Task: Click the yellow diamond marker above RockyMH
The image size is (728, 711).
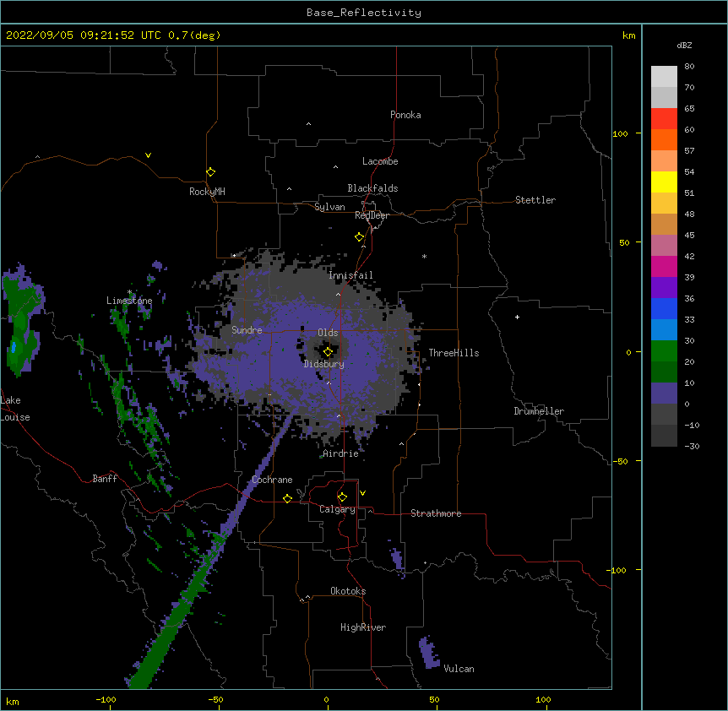Action: point(211,172)
